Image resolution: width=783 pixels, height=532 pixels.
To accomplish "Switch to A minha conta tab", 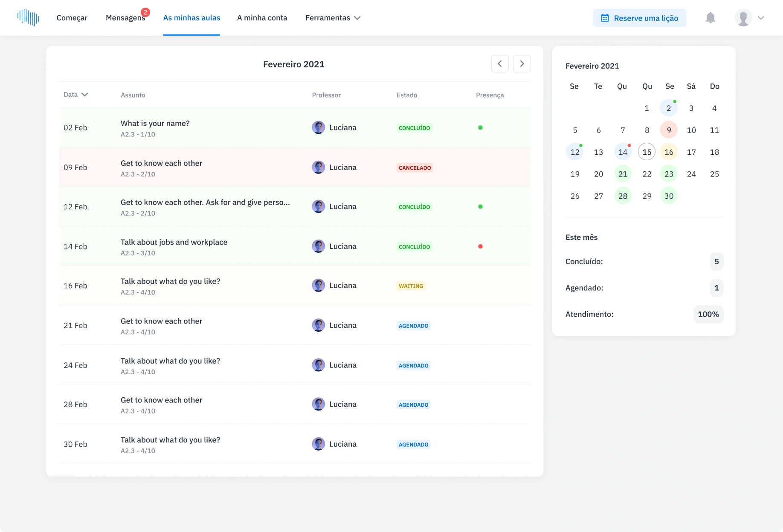I will [x=262, y=18].
